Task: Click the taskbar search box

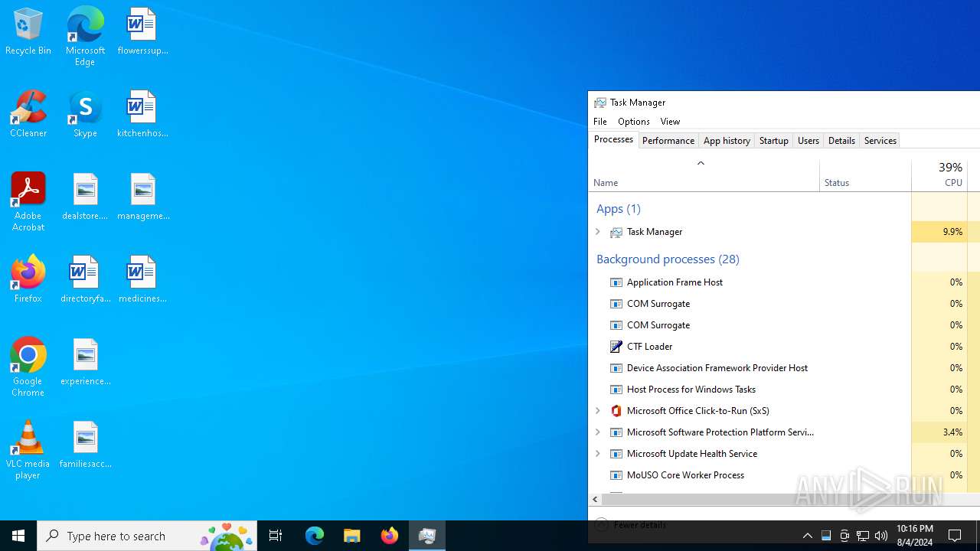Action: pos(149,536)
